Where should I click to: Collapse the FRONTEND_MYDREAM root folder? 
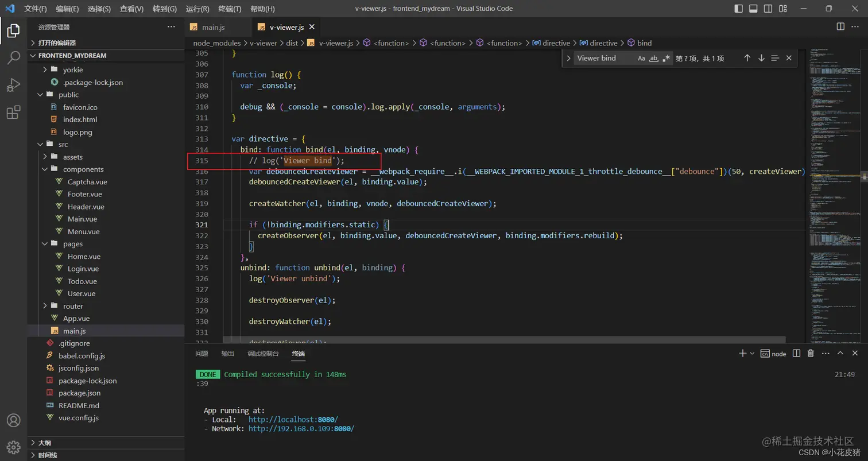point(106,56)
